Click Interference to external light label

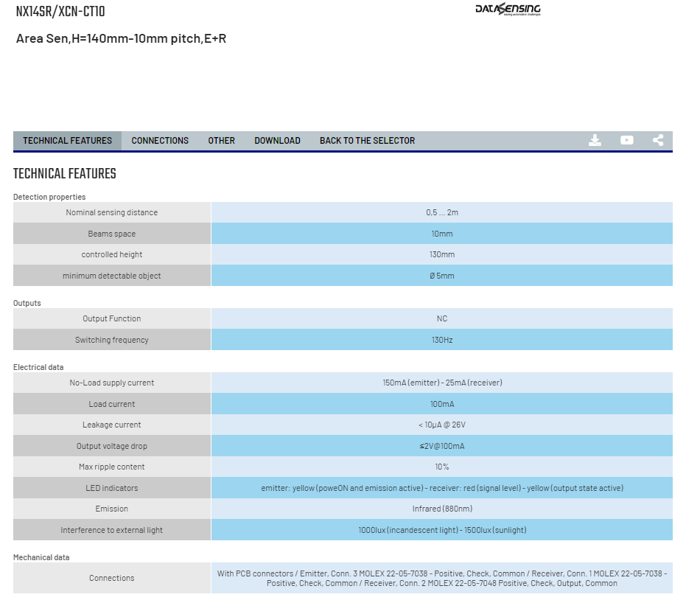coord(111,531)
